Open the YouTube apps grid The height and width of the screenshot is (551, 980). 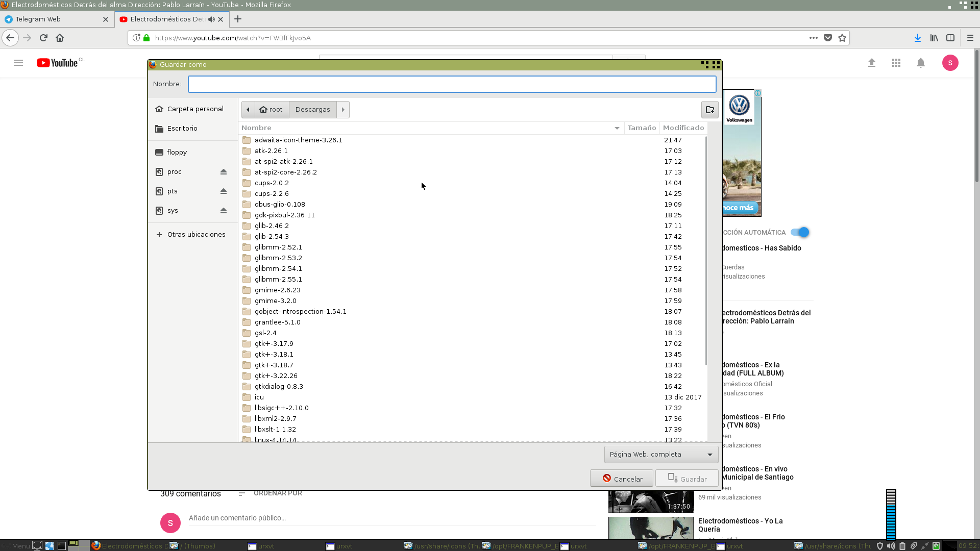click(x=896, y=63)
